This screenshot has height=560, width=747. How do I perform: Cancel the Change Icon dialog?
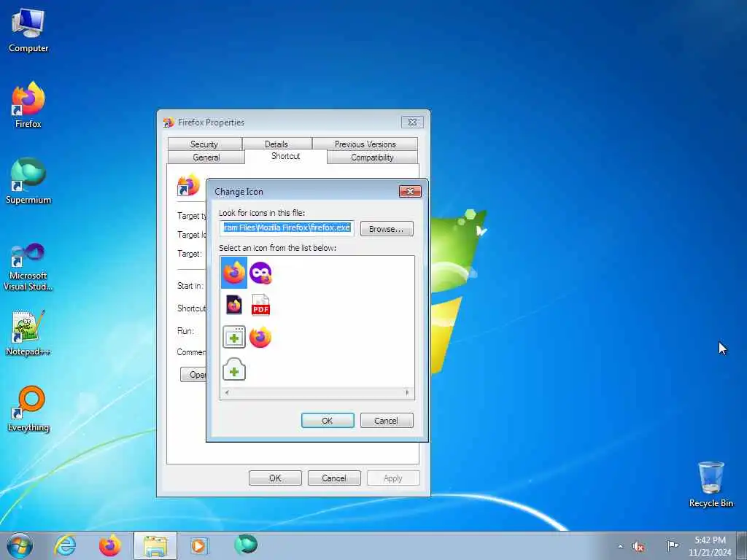[387, 421]
